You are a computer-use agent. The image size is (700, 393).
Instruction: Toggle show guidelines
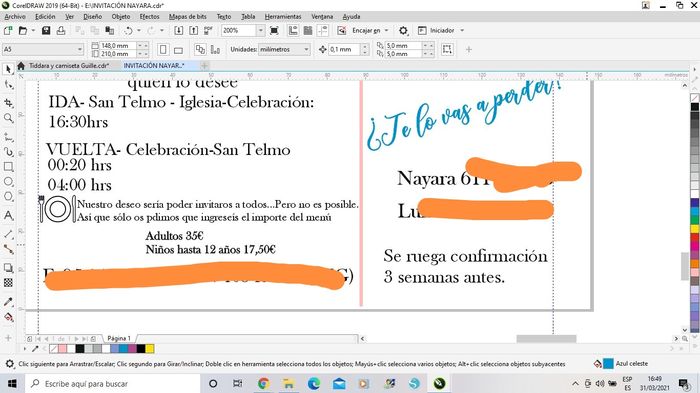[323, 30]
